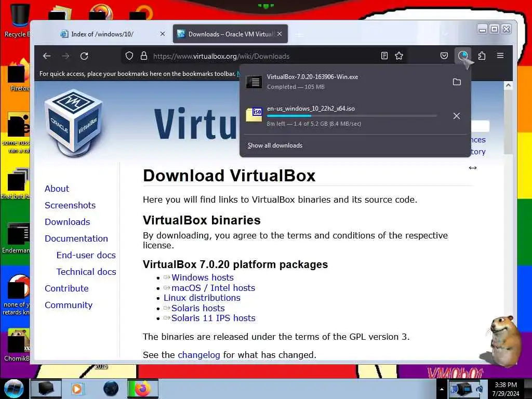
Task: Click the vertical scrollbar thumb
Action: (508, 122)
